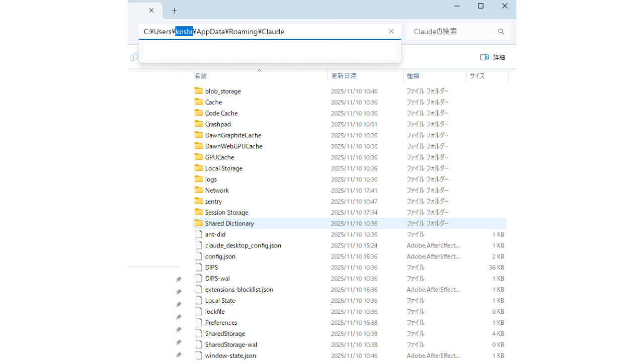Image resolution: width=644 pixels, height=362 pixels.
Task: Select the claude_desktop_config.json file
Action: click(243, 245)
